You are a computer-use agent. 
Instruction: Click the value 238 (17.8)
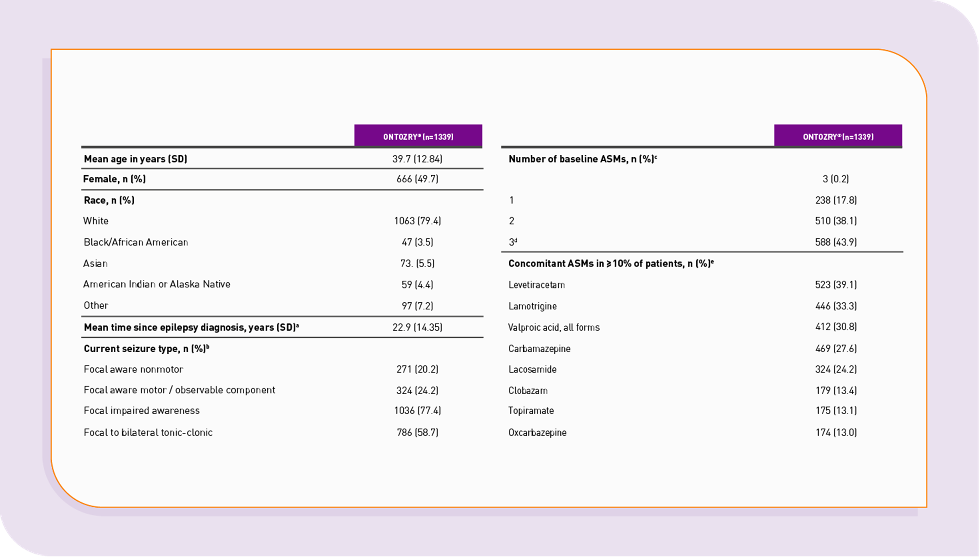click(x=836, y=200)
